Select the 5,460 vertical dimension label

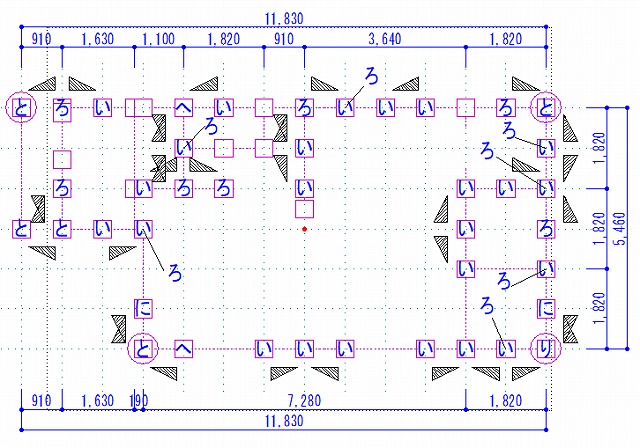[x=620, y=228]
